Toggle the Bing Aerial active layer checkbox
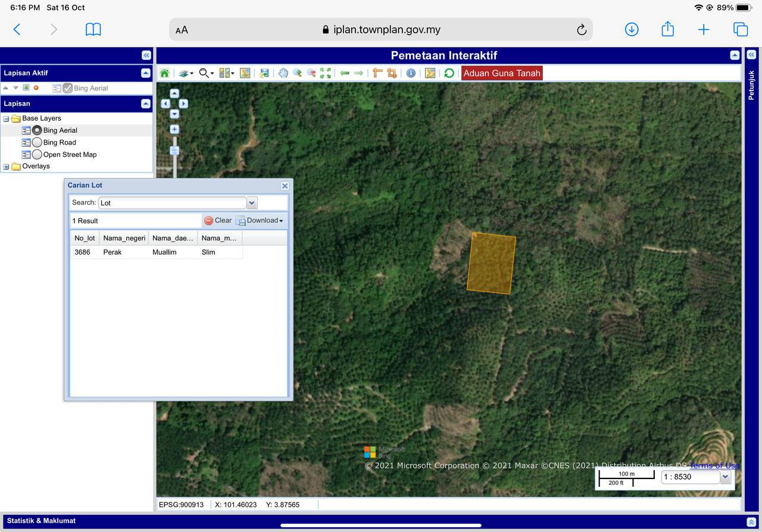The height and width of the screenshot is (532, 762). pos(67,88)
